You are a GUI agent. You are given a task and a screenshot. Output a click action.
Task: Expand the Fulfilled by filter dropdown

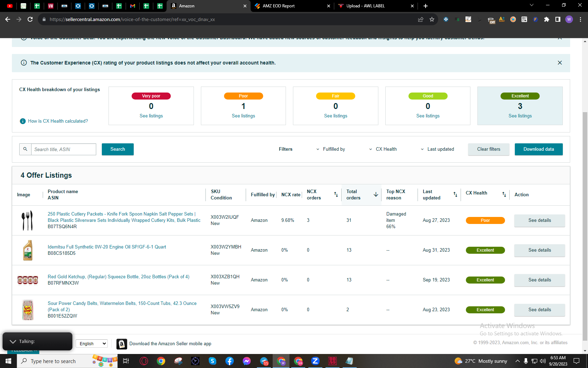[330, 149]
